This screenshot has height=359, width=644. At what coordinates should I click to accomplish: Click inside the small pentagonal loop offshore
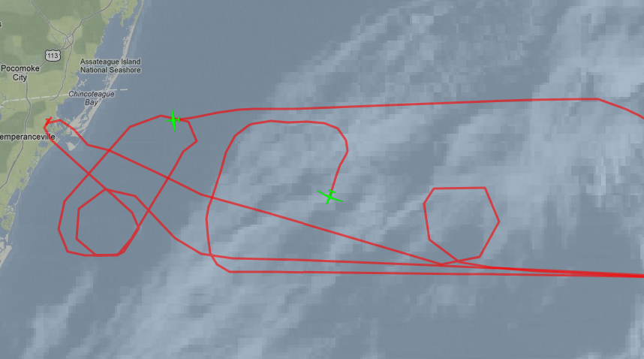pos(106,222)
